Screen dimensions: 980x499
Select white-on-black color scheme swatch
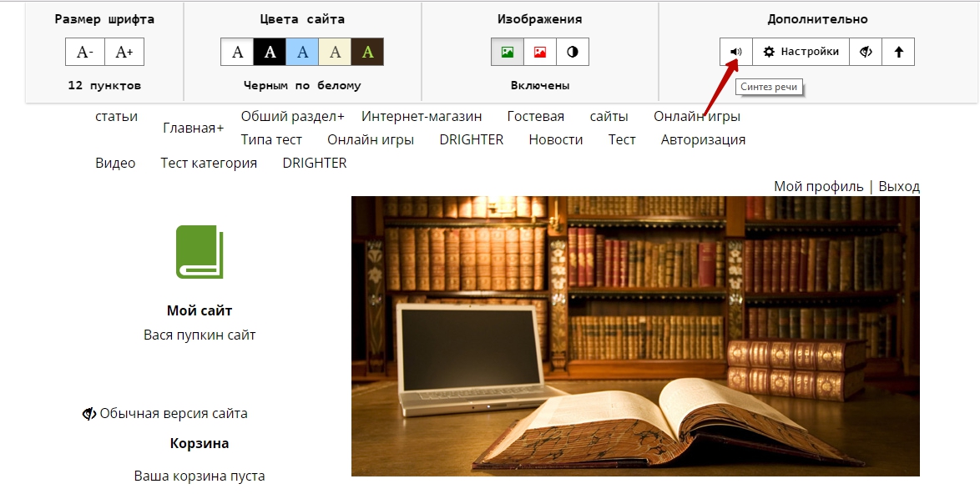(x=270, y=52)
